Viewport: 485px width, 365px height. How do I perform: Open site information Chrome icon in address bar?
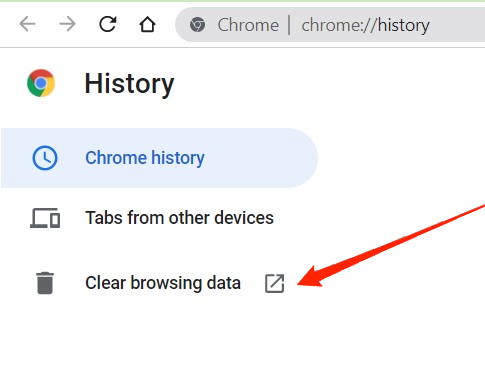[x=197, y=25]
